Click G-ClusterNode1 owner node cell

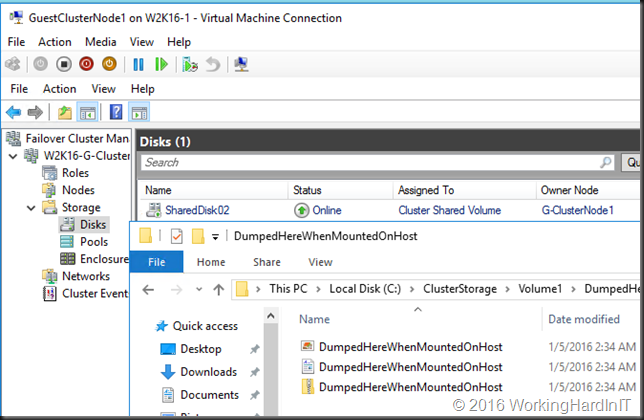(577, 211)
